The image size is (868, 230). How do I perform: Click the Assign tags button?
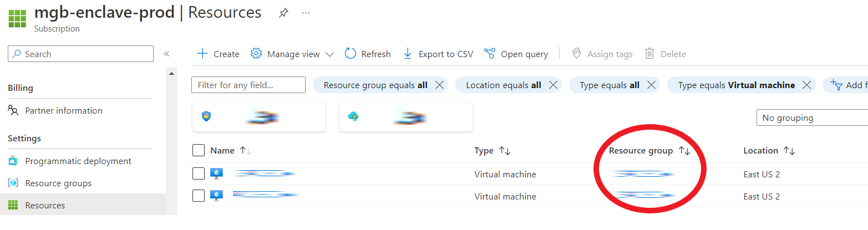pyautogui.click(x=602, y=54)
